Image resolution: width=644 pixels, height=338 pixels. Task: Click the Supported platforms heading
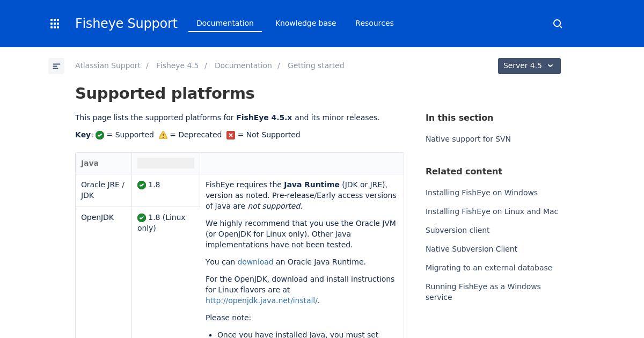tap(165, 93)
